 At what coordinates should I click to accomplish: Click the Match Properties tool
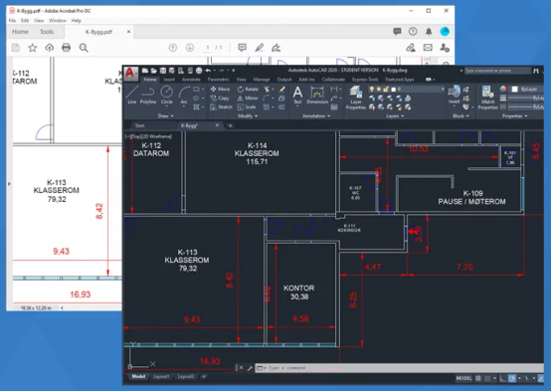487,98
